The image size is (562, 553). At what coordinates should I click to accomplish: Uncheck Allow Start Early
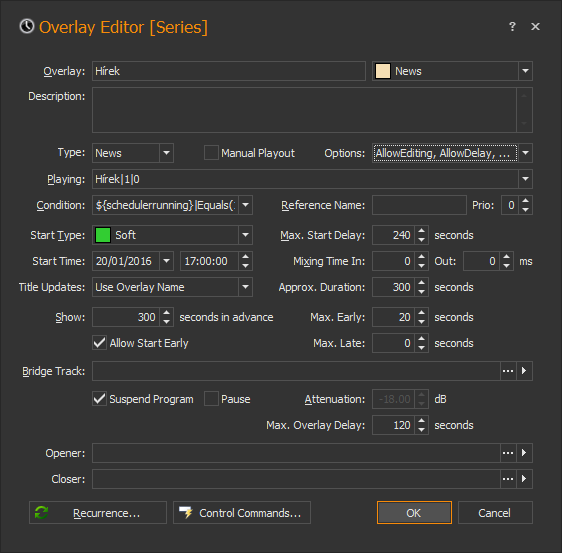(99, 343)
